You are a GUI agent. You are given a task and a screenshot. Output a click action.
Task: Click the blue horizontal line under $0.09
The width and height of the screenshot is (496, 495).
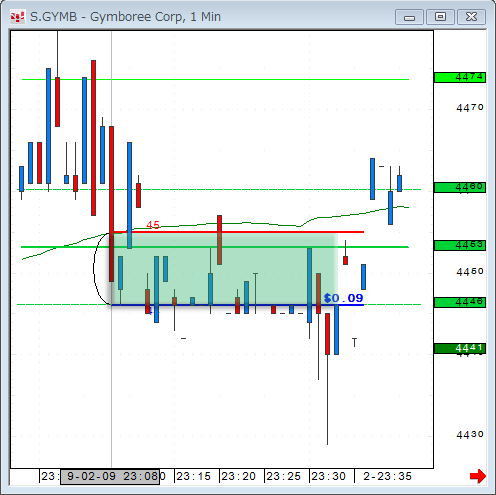pos(237,305)
